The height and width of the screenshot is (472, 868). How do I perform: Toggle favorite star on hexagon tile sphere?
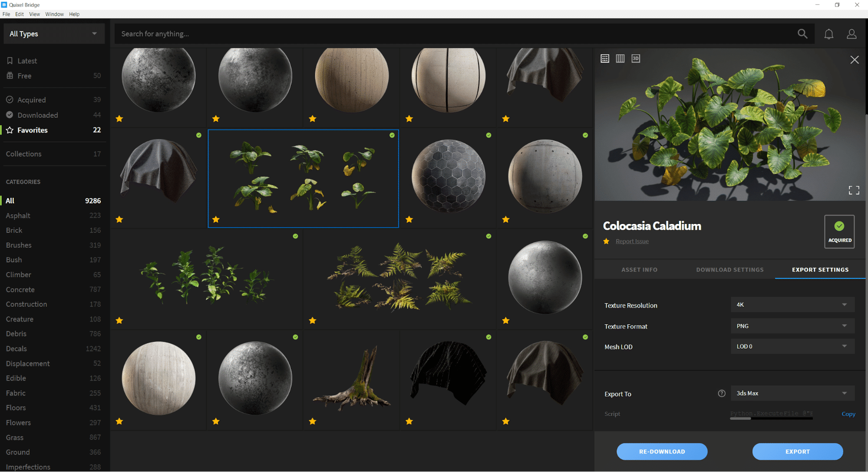point(409,219)
